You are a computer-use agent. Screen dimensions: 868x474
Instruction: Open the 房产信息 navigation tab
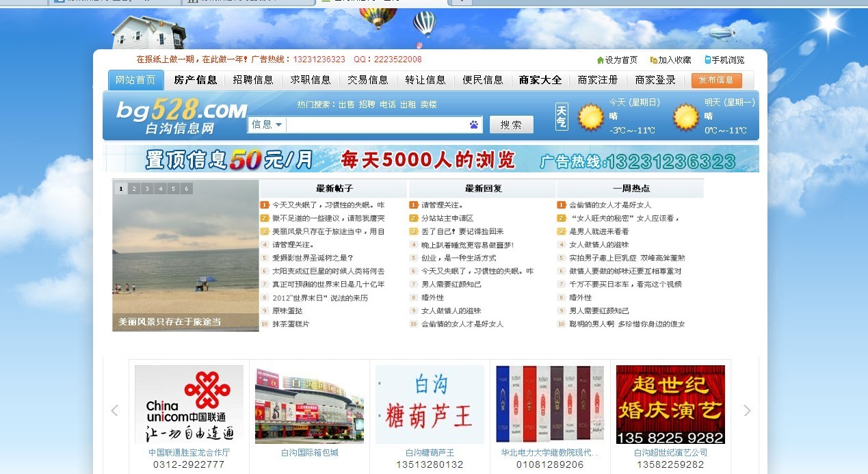(195, 80)
